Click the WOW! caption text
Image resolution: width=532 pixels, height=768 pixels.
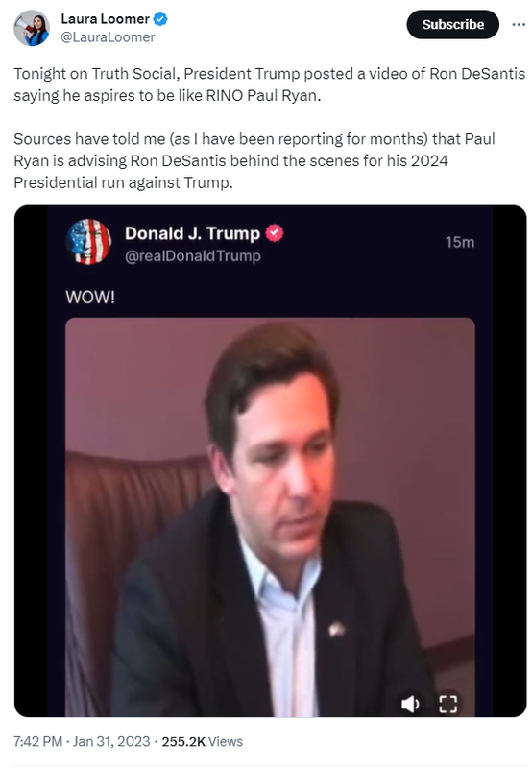[x=90, y=297]
